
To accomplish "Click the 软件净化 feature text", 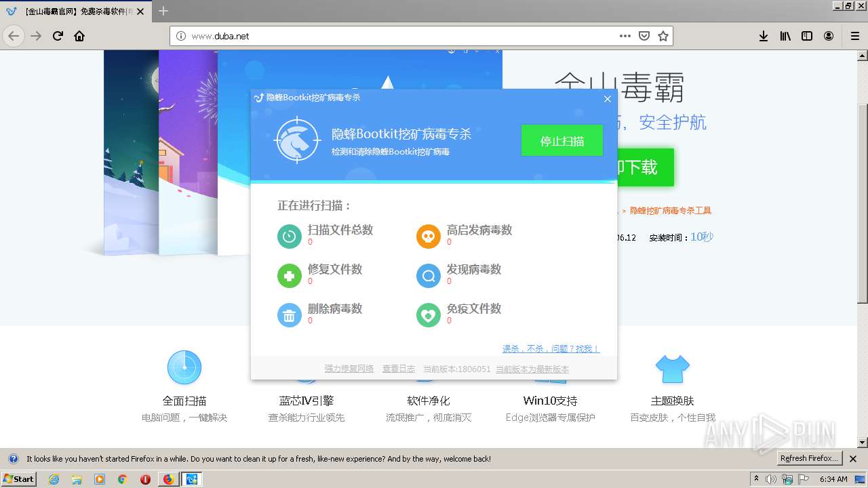I will [x=429, y=401].
